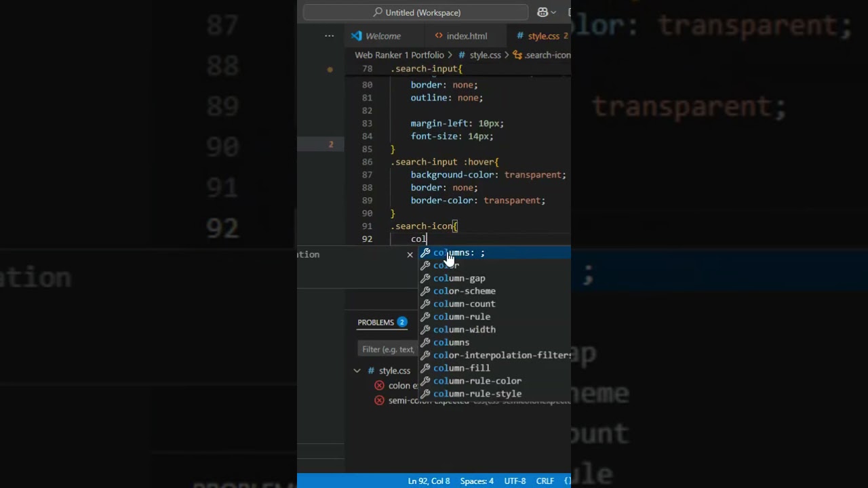
Task: Click the Untitled (Workspace) command center search
Action: pos(416,12)
